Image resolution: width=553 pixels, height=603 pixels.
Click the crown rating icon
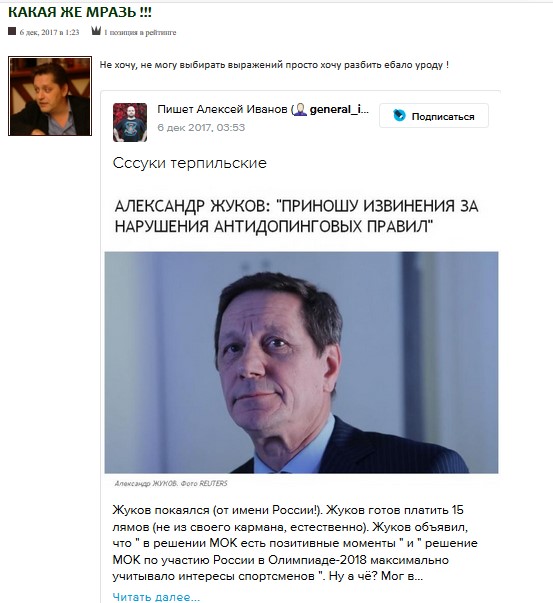coord(96,31)
